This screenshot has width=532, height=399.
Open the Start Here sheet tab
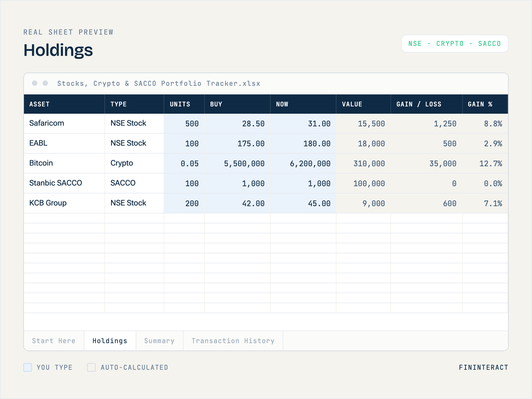[x=54, y=341]
